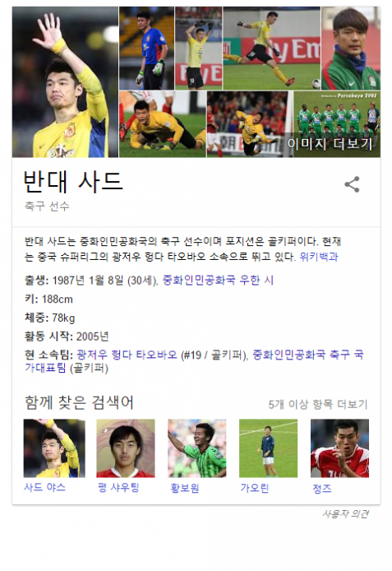
Task: Open green jacket man portrait image
Action: (x=351, y=48)
